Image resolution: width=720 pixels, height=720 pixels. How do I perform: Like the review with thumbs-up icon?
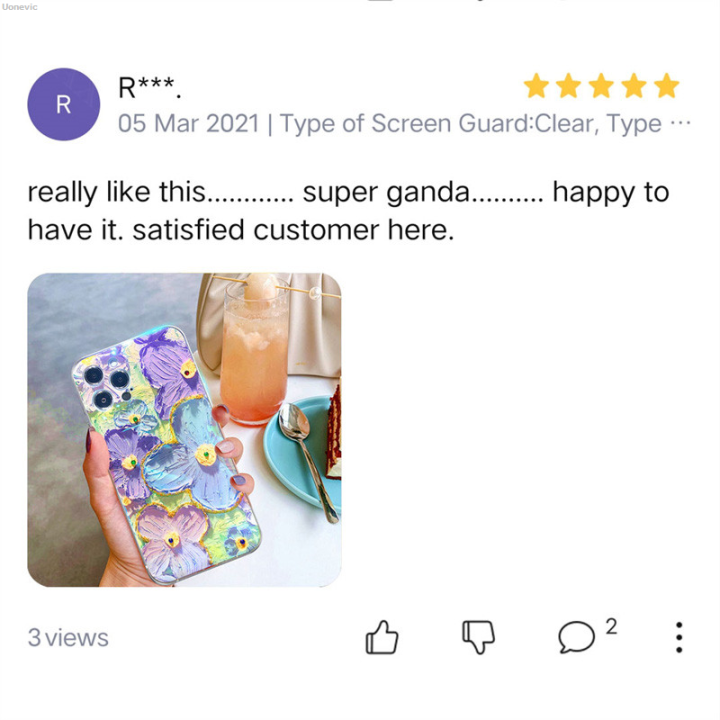[382, 637]
